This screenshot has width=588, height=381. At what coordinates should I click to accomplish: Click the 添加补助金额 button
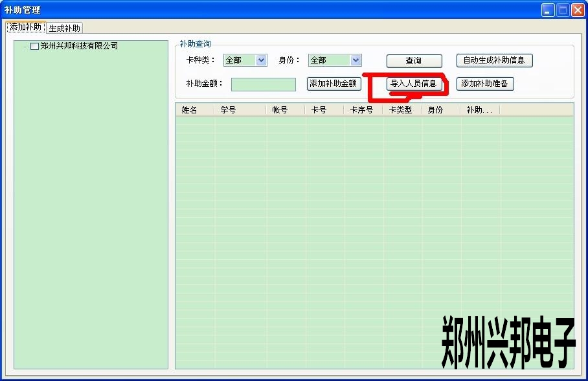(x=334, y=84)
